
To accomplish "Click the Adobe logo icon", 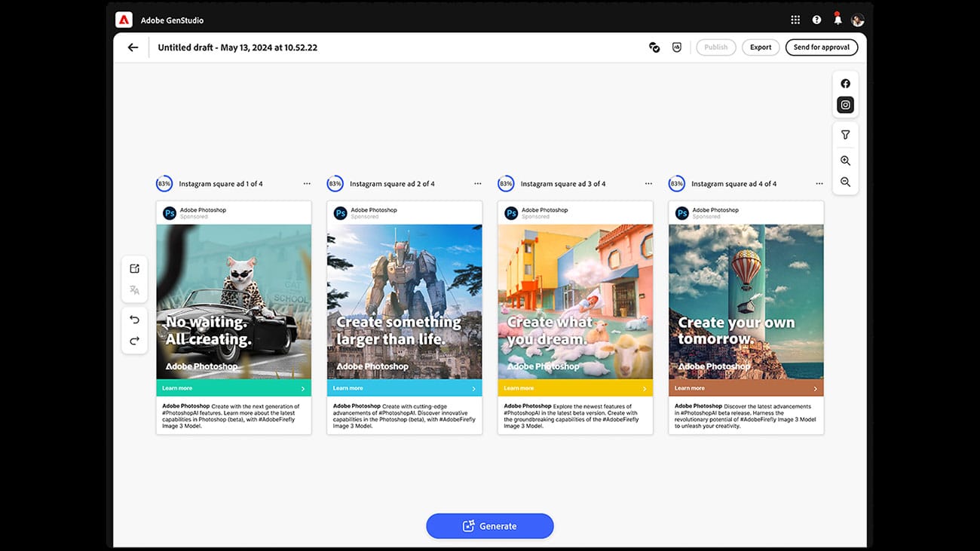I will tap(124, 20).
